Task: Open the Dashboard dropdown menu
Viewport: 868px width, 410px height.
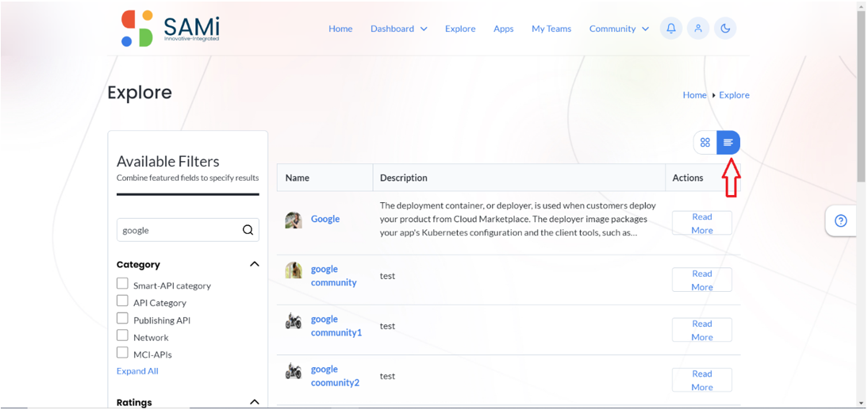Action: pyautogui.click(x=398, y=29)
